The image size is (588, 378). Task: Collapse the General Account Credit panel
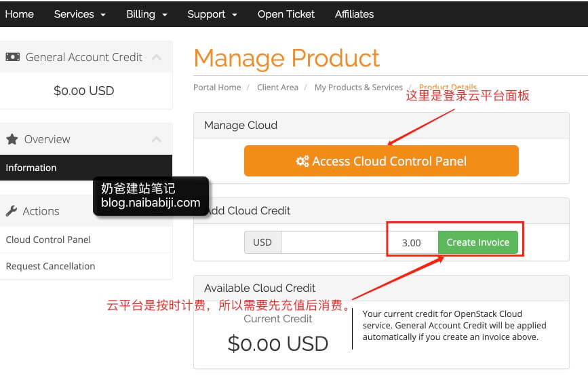click(x=157, y=57)
